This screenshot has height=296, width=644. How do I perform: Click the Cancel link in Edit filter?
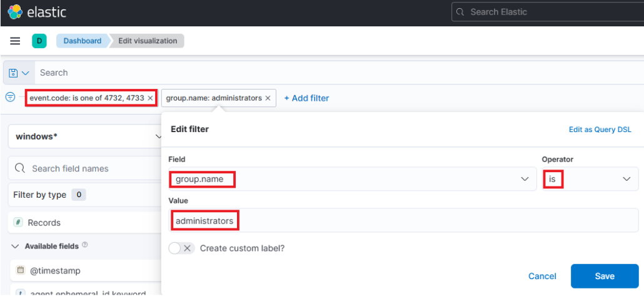[x=542, y=276]
